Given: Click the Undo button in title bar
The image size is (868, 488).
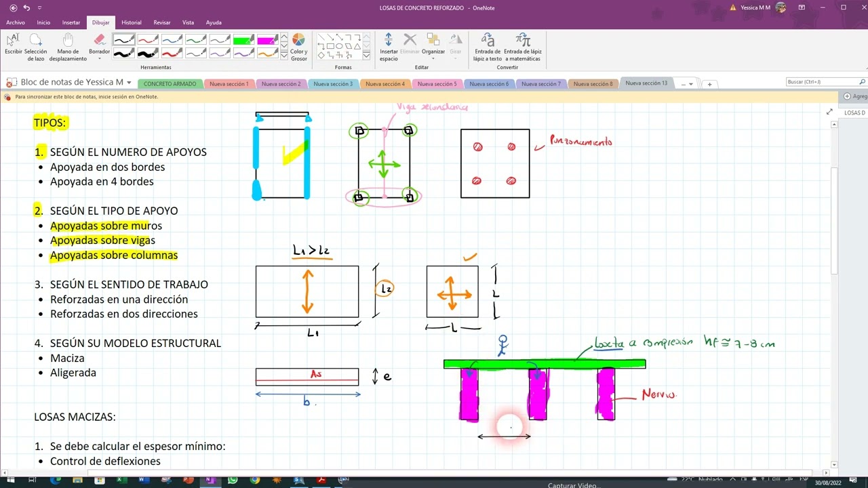Looking at the screenshot, I should (26, 7).
